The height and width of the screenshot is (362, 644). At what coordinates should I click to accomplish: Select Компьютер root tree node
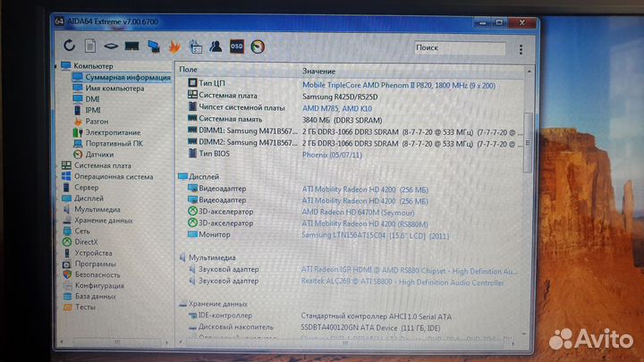click(x=93, y=65)
